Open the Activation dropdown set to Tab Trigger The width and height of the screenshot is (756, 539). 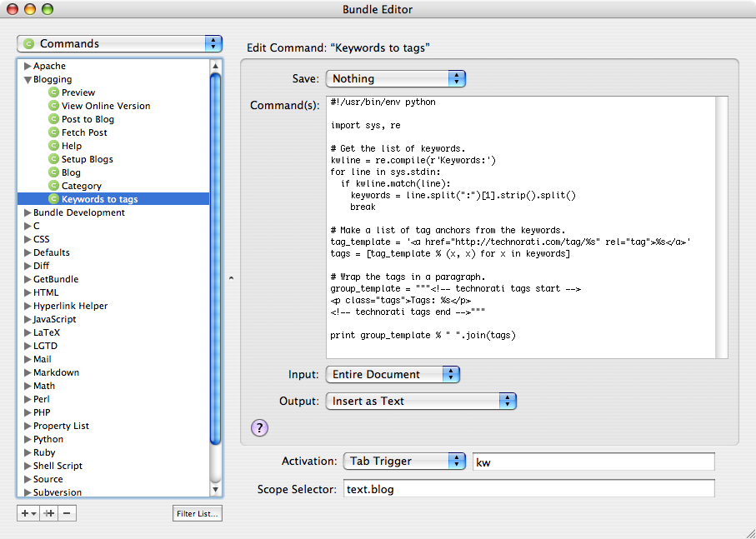pyautogui.click(x=404, y=461)
